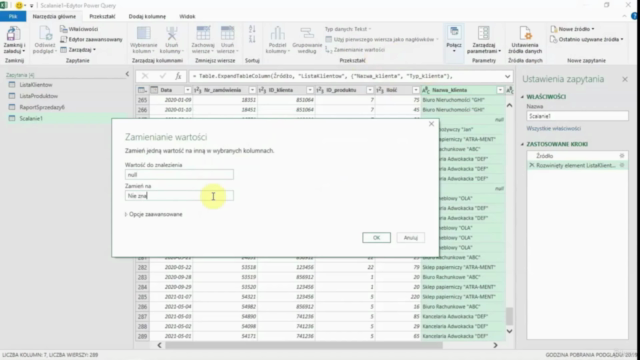Click Użyj pierwszego wiersza jako nagłówków

(x=382, y=40)
